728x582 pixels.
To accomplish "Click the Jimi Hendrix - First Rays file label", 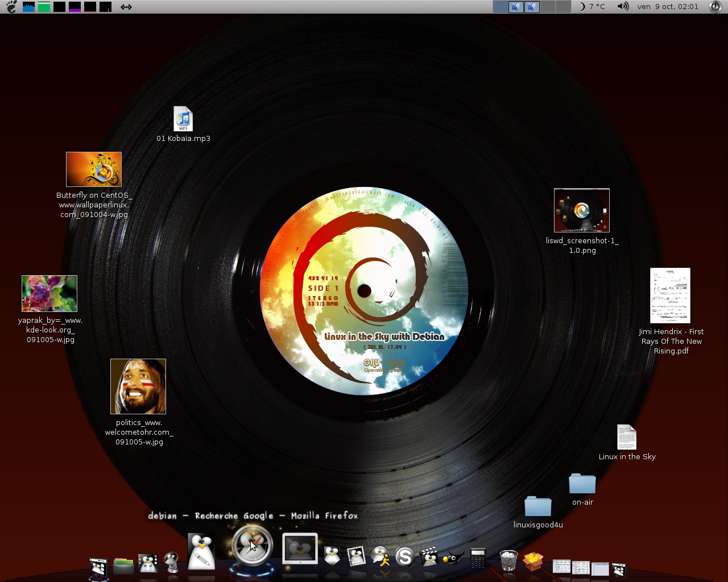I will coord(671,341).
